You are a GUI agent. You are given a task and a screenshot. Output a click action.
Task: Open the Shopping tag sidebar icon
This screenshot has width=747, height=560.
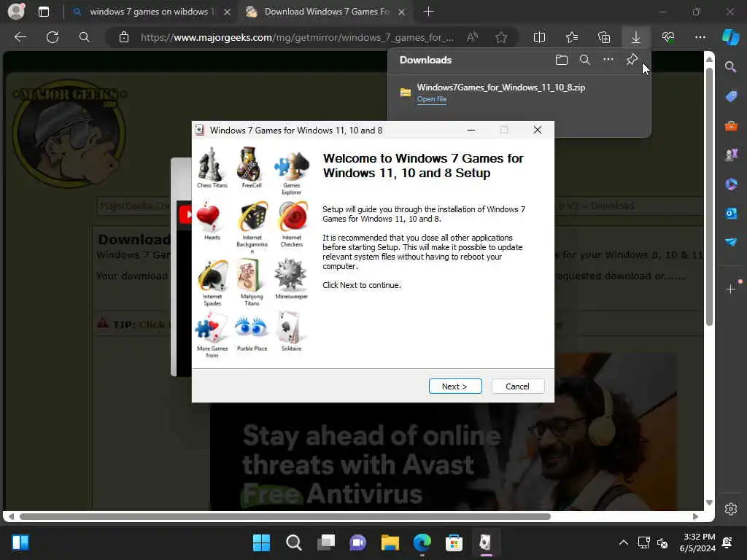click(x=731, y=96)
